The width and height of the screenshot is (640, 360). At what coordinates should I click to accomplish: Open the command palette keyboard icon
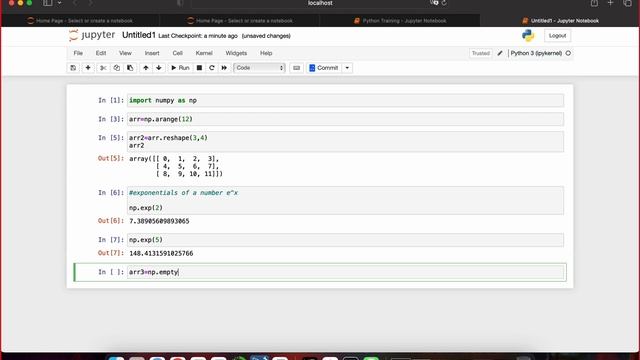297,68
